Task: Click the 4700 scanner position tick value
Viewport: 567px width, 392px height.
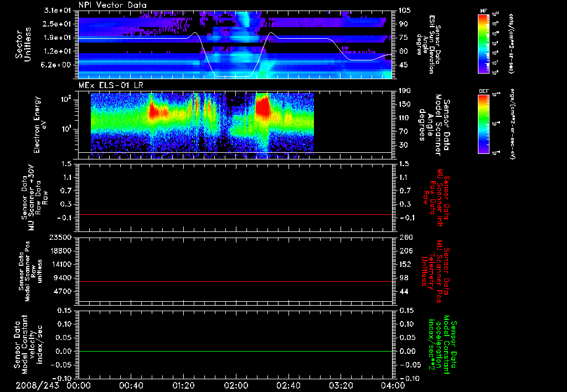Action: click(x=63, y=291)
